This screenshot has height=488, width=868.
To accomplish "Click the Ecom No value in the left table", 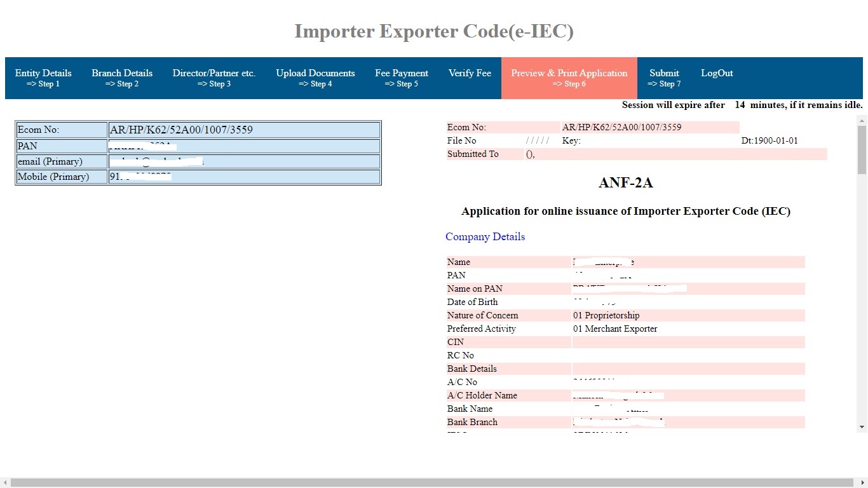I will click(181, 130).
